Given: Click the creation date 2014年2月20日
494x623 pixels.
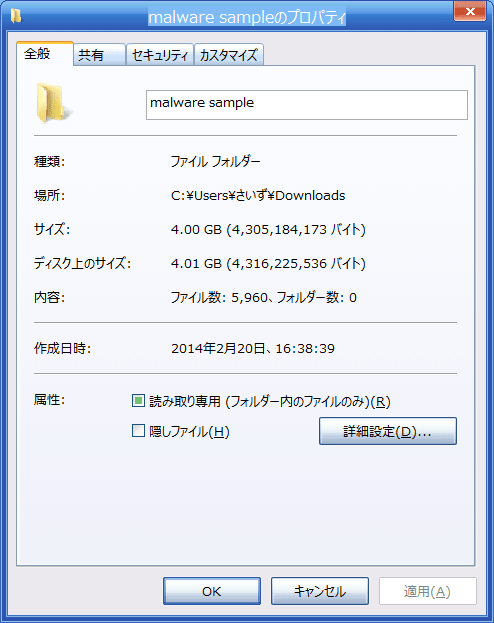Looking at the screenshot, I should pyautogui.click(x=218, y=348).
